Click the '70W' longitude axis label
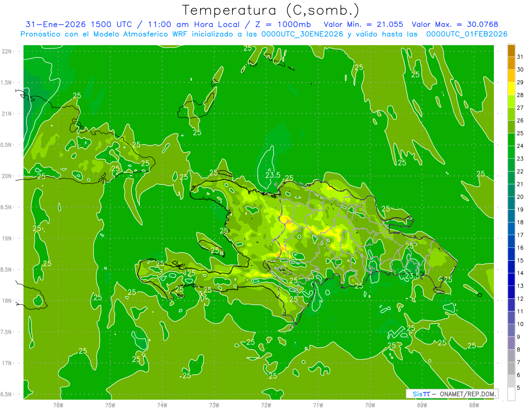The image size is (532, 411). tap(370, 405)
